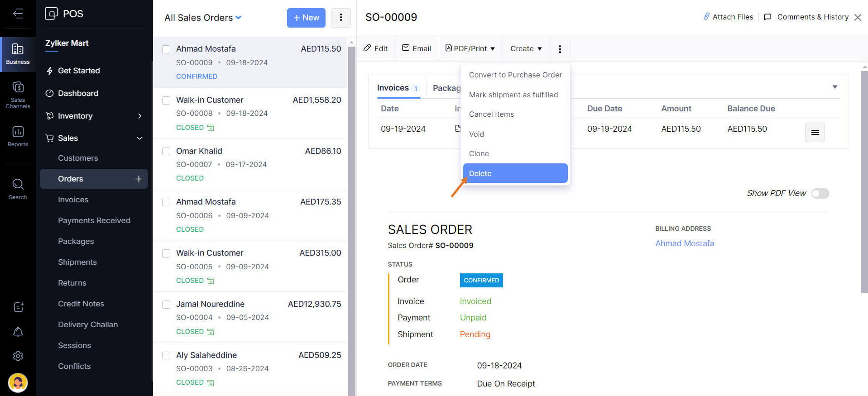Enable the Show PDF View toggle

(x=820, y=194)
